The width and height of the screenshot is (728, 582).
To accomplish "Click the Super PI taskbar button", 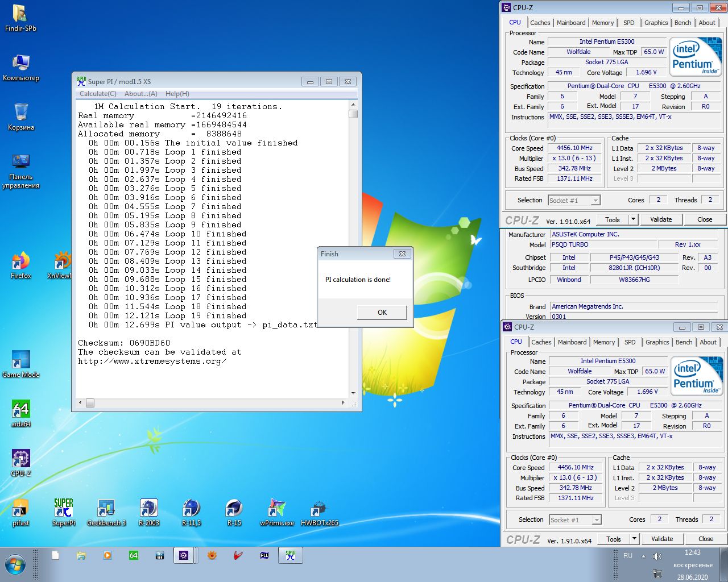I will 291,555.
